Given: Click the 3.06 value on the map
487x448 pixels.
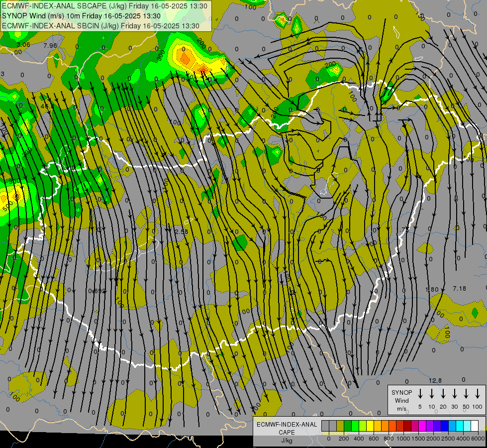Looking at the screenshot, I should (23, 45).
